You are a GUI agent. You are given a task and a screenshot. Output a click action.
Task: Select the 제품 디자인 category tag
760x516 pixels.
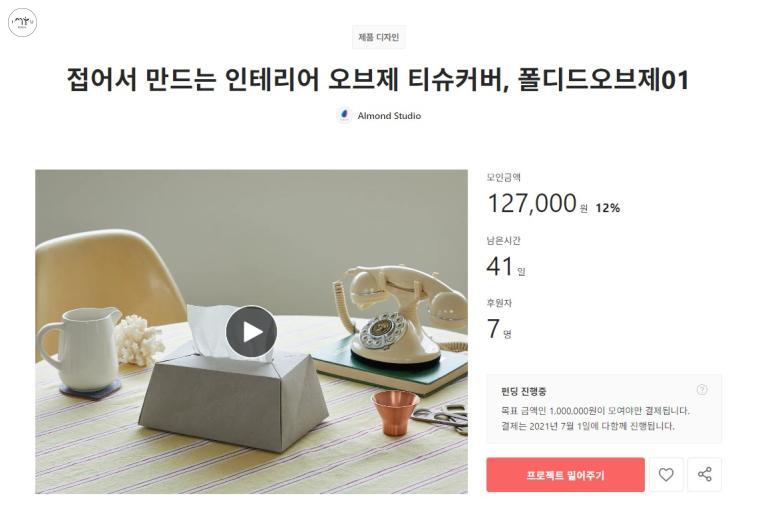[x=379, y=37]
